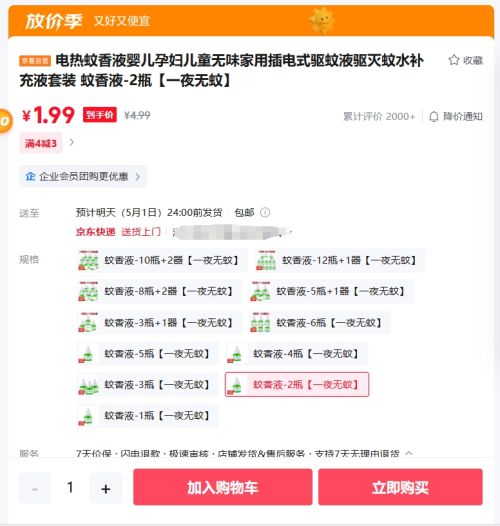Click the thumbnail image for 蚊香液-6瓶
The image size is (500, 526).
(x=260, y=322)
